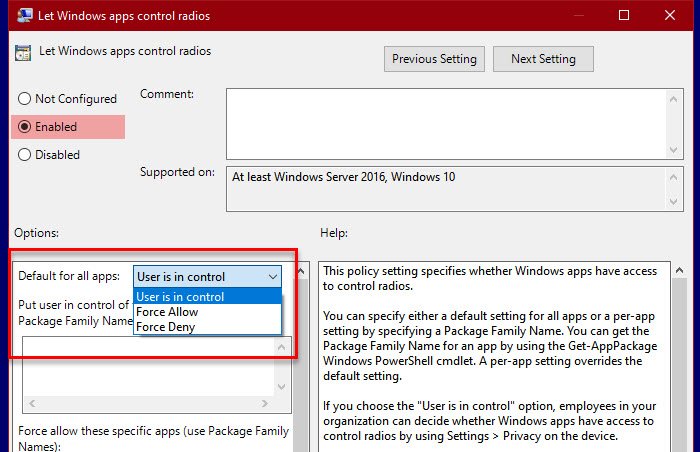The image size is (700, 452).
Task: Click the policy setting icon beside the heading
Action: click(21, 53)
